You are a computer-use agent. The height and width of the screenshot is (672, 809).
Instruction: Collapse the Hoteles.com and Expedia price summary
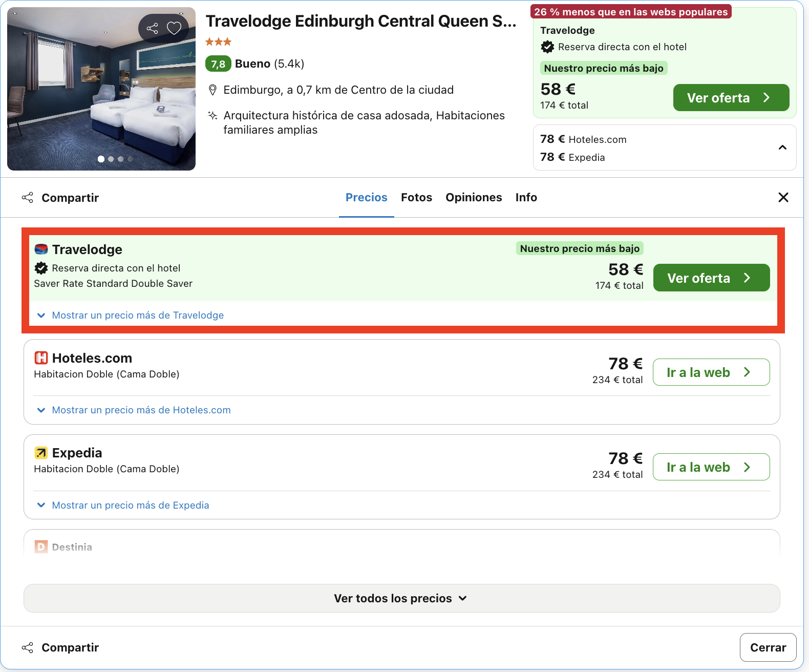(x=782, y=148)
